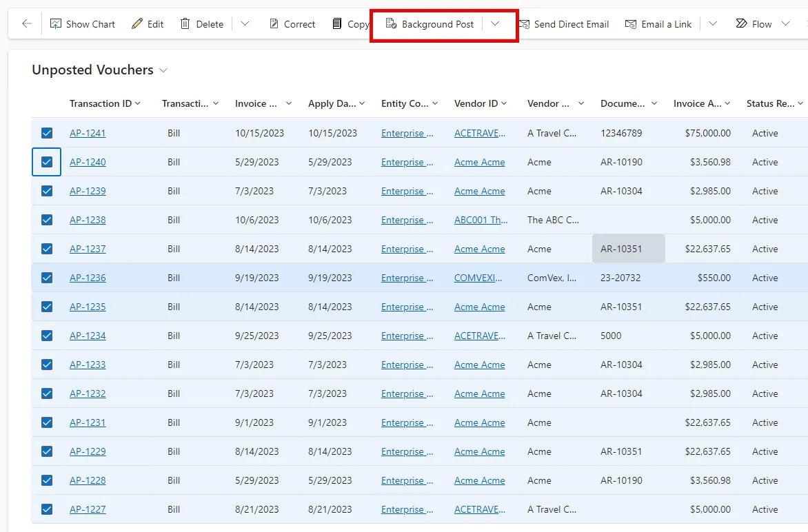Image resolution: width=808 pixels, height=532 pixels.
Task: Click the Copy icon in toolbar
Action: (x=337, y=23)
